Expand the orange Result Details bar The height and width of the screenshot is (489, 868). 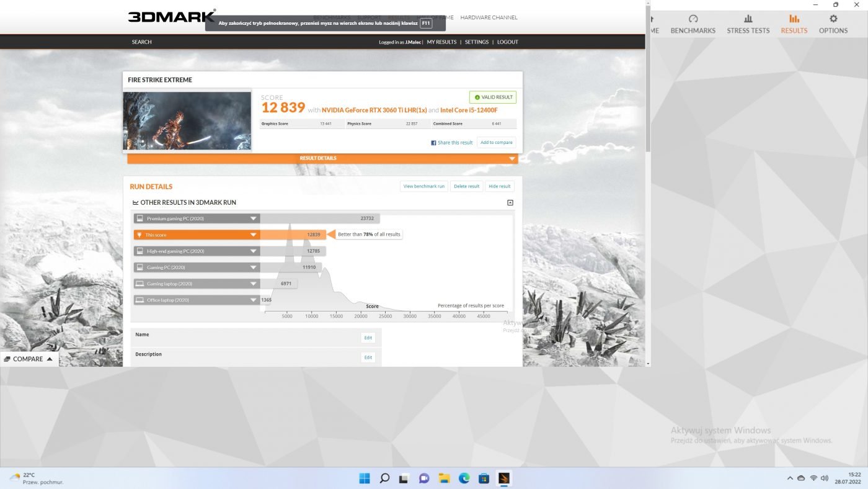(322, 159)
